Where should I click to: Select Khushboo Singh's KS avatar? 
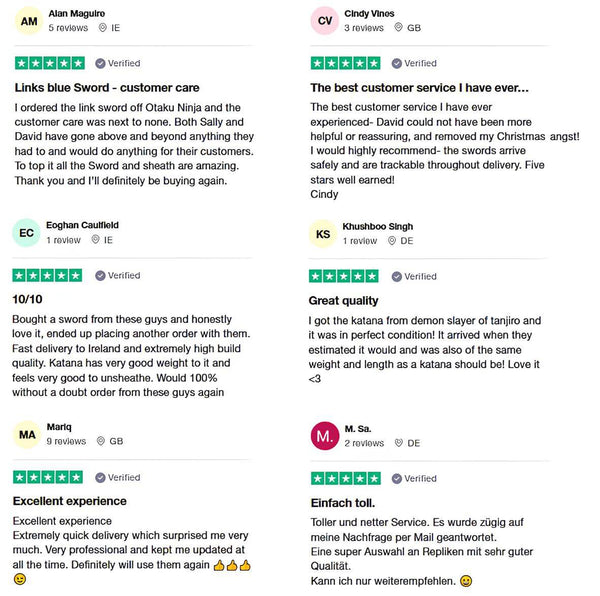coord(324,234)
